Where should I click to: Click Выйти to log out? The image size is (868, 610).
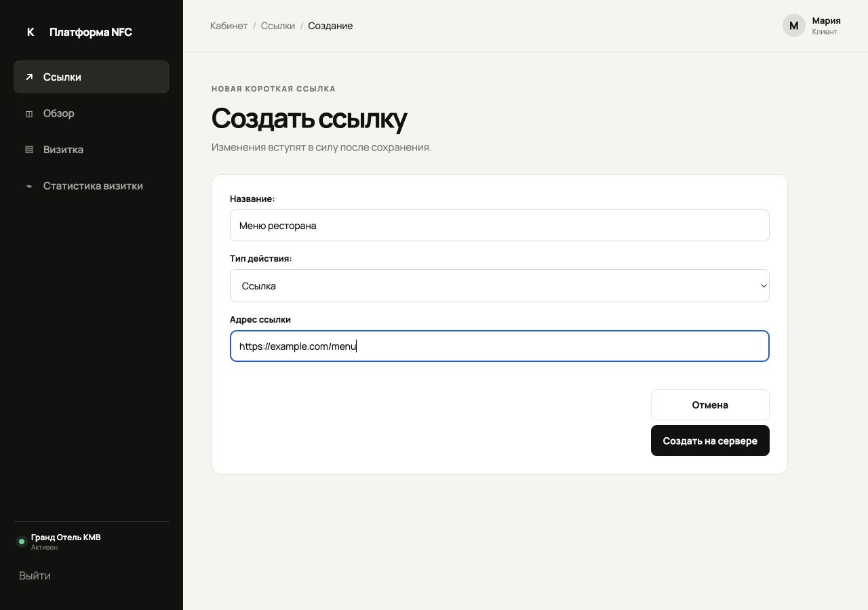pos(35,575)
